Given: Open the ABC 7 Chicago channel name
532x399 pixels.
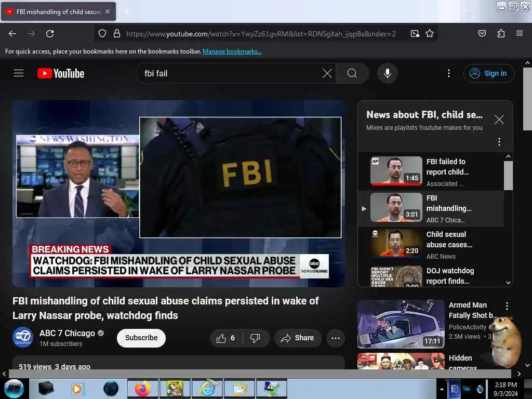Looking at the screenshot, I should click(x=67, y=333).
